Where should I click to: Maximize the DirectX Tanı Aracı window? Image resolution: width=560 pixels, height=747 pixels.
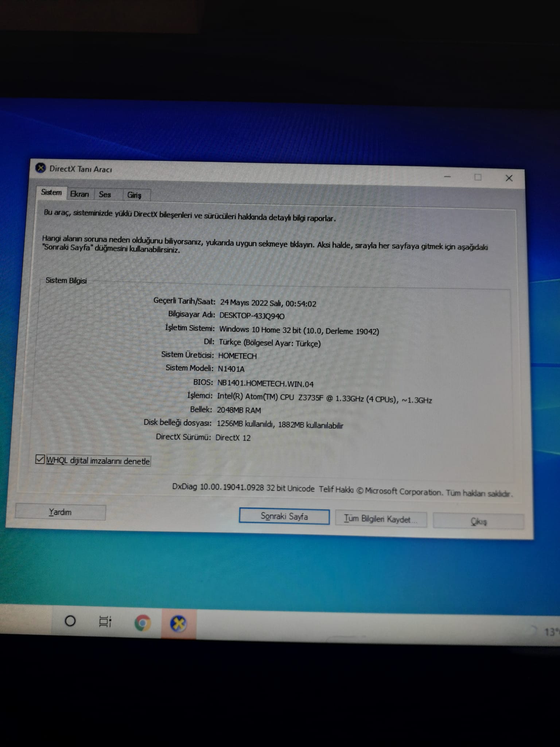click(478, 177)
